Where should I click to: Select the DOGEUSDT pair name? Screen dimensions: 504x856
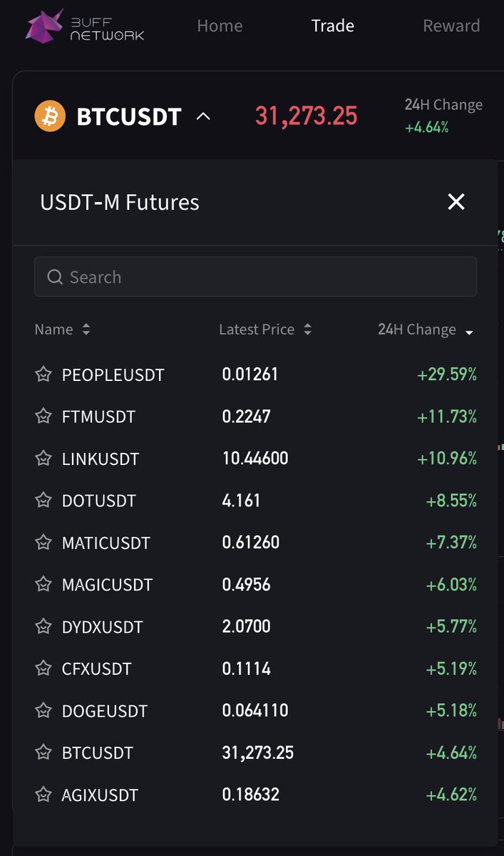pyautogui.click(x=105, y=711)
